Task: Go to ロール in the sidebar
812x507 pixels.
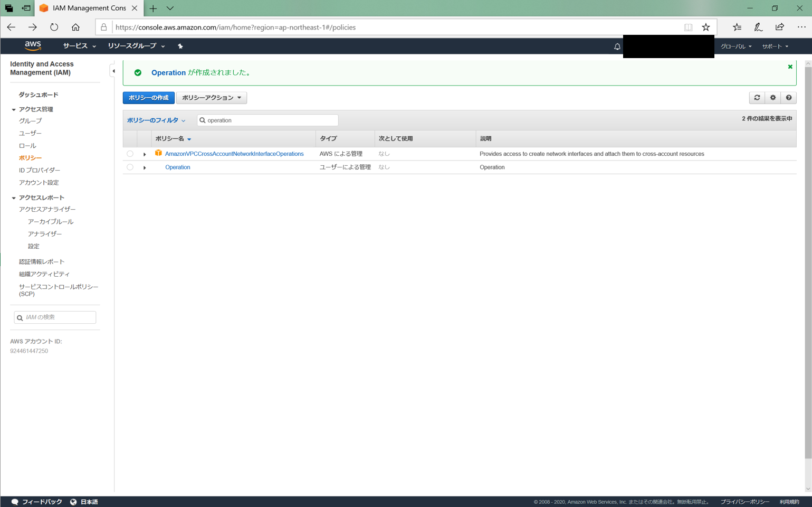Action: coord(27,146)
